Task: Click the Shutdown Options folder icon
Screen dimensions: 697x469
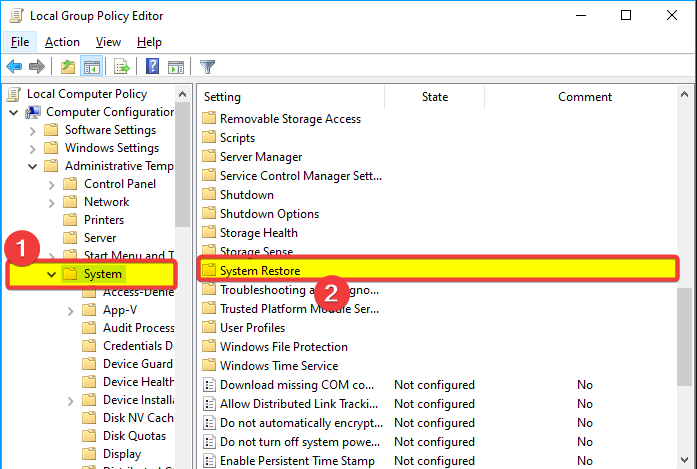Action: click(209, 214)
